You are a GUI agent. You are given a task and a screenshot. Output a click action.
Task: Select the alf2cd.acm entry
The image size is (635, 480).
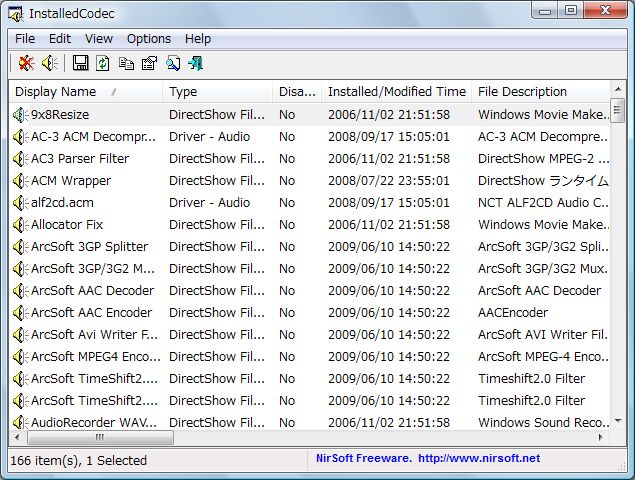62,203
